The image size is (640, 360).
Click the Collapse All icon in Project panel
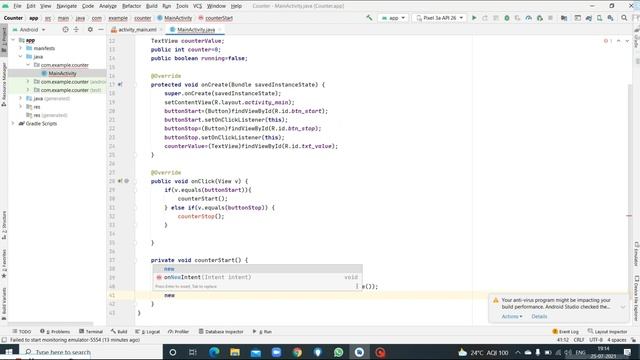(x=76, y=29)
